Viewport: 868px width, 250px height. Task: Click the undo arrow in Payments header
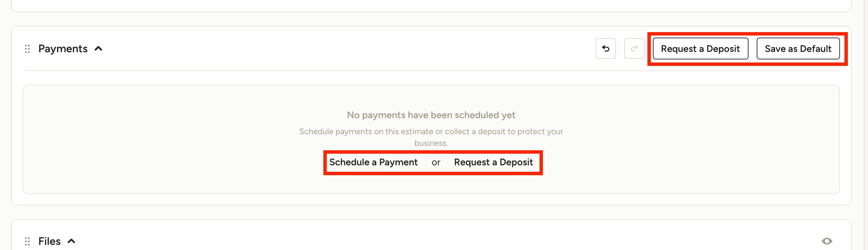click(x=605, y=48)
